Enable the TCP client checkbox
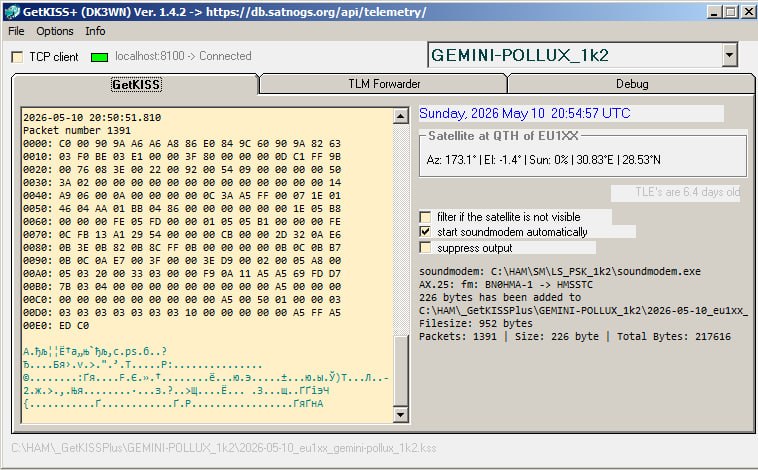The width and height of the screenshot is (758, 470). [17, 57]
